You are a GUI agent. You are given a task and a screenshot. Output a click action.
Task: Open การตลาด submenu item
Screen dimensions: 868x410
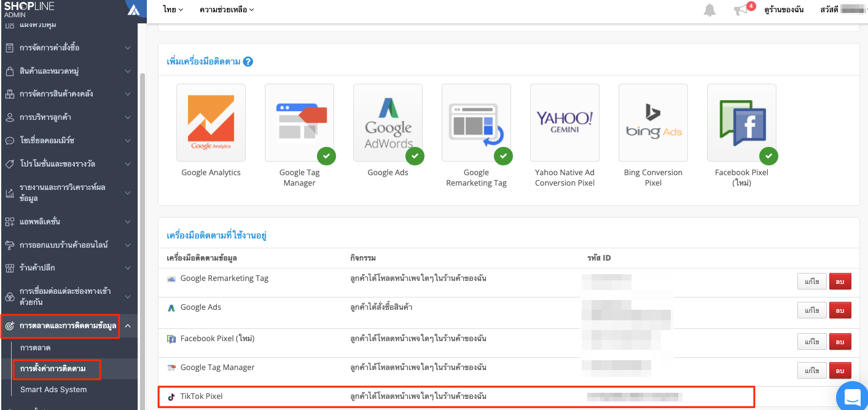coord(35,348)
